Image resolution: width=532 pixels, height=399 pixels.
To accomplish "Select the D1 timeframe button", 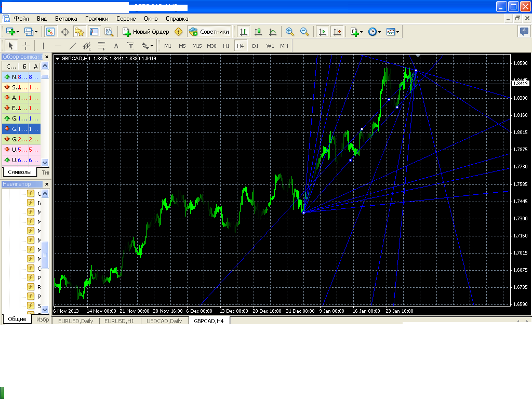I will pos(255,46).
